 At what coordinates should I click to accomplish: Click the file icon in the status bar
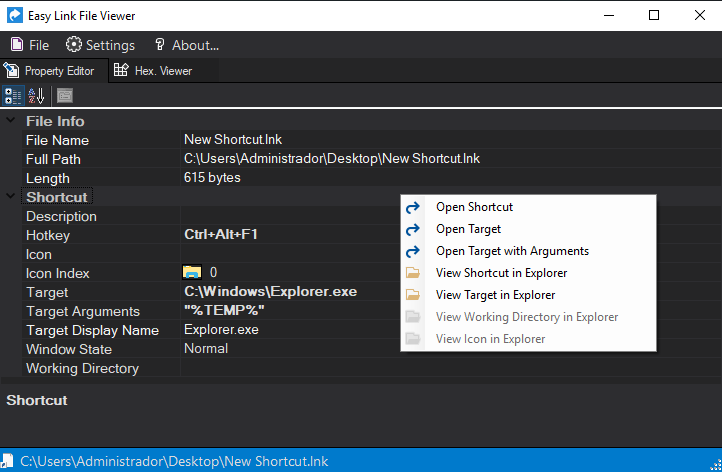pos(7,461)
